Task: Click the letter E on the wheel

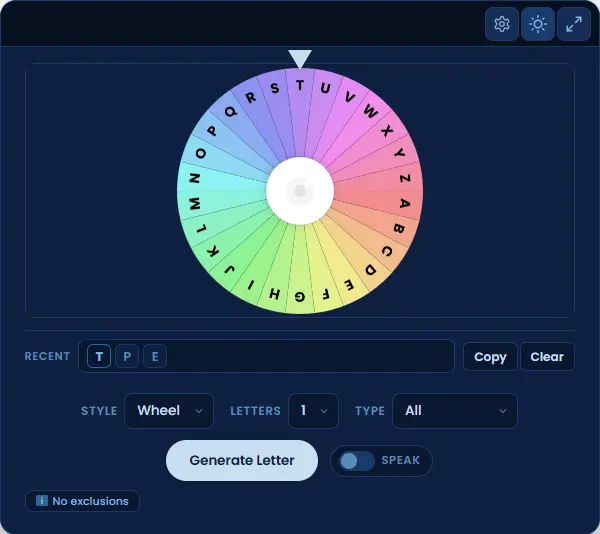Action: coord(349,284)
